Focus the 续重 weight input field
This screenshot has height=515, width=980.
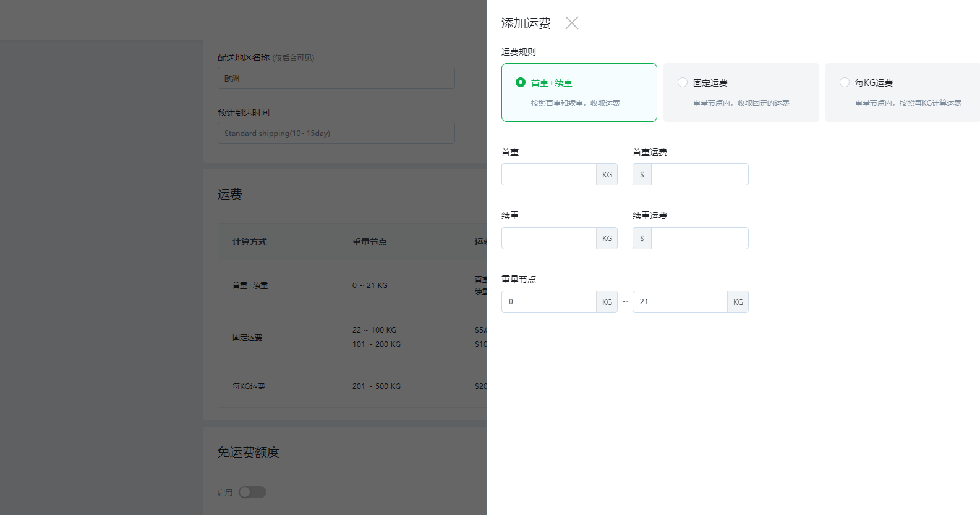549,238
